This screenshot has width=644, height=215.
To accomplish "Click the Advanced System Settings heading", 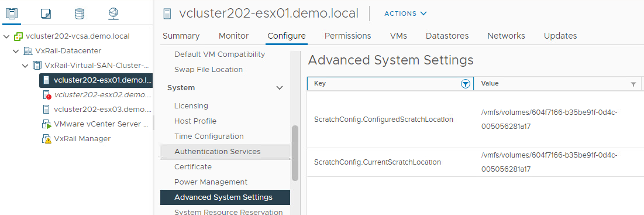I will [391, 60].
